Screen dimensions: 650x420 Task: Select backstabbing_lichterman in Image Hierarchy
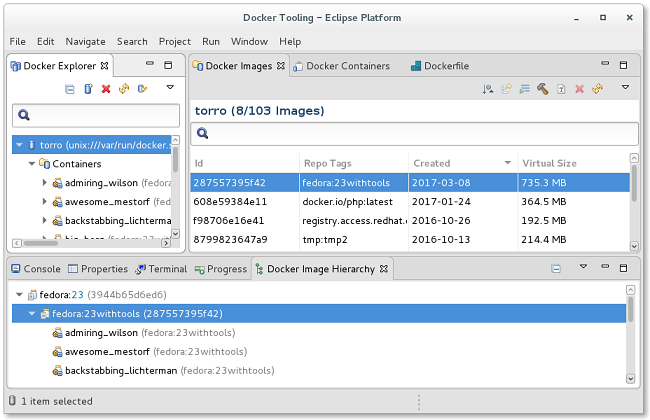click(x=163, y=371)
